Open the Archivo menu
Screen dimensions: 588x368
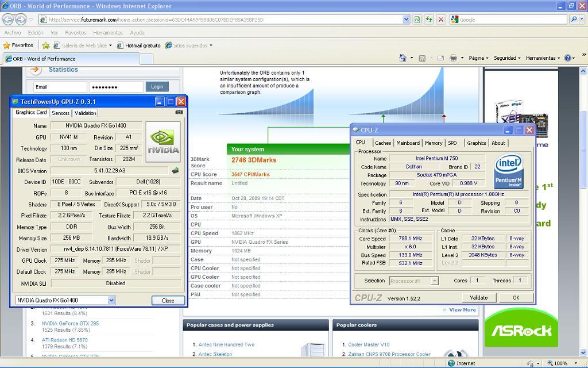tap(13, 33)
